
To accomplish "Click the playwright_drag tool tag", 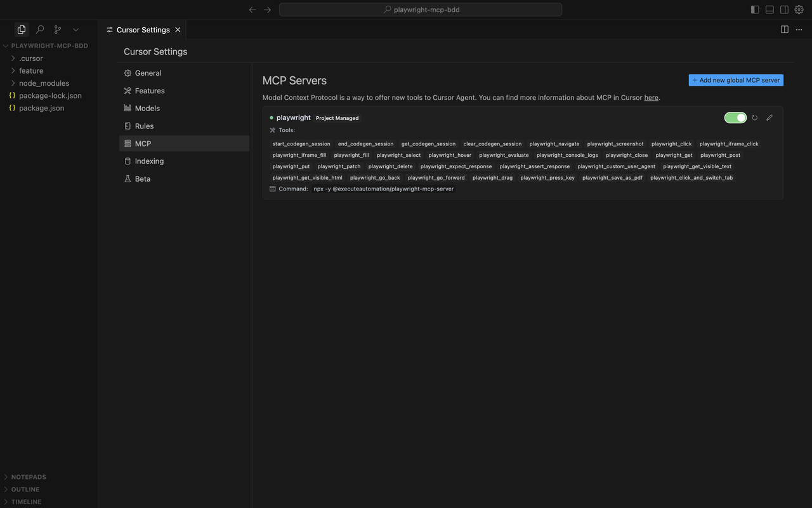I will [x=492, y=178].
